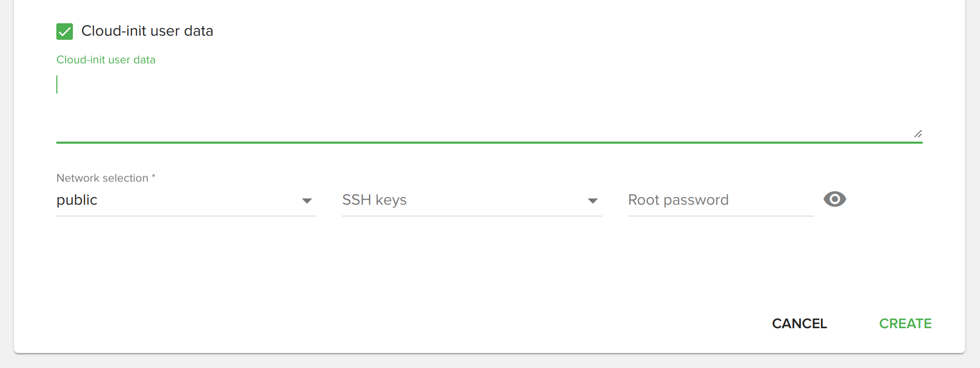The width and height of the screenshot is (980, 368).
Task: Click the "Network selection" field label
Action: [102, 178]
